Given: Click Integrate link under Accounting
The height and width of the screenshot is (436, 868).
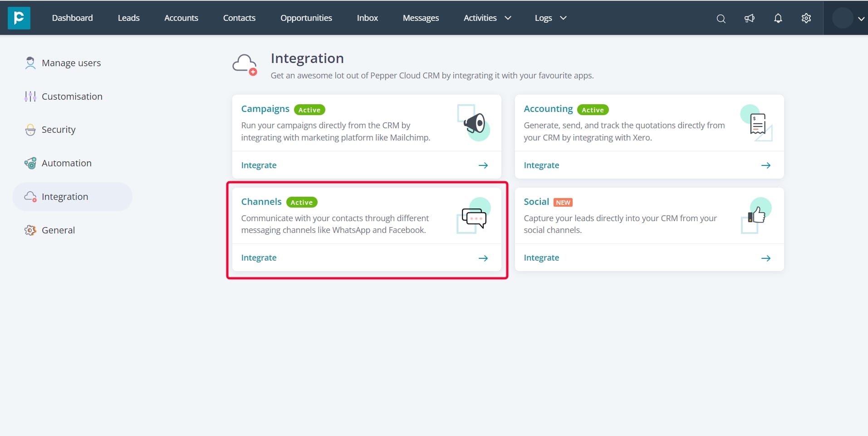Looking at the screenshot, I should tap(541, 165).
